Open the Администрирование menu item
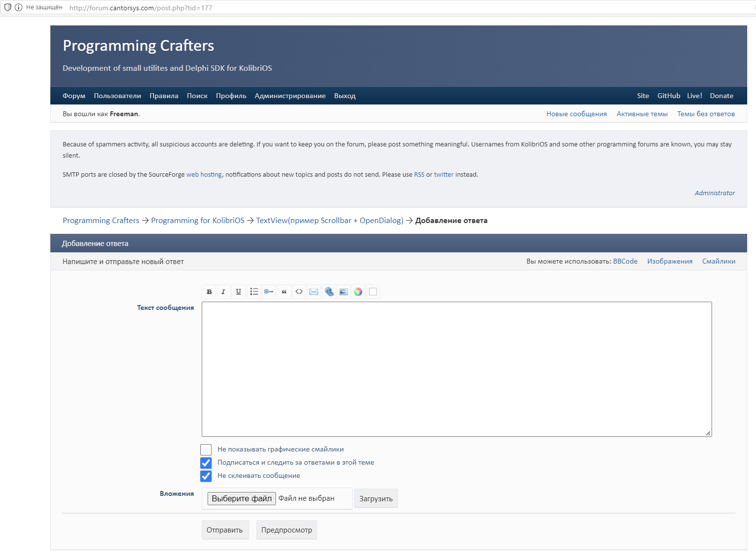 coord(290,96)
